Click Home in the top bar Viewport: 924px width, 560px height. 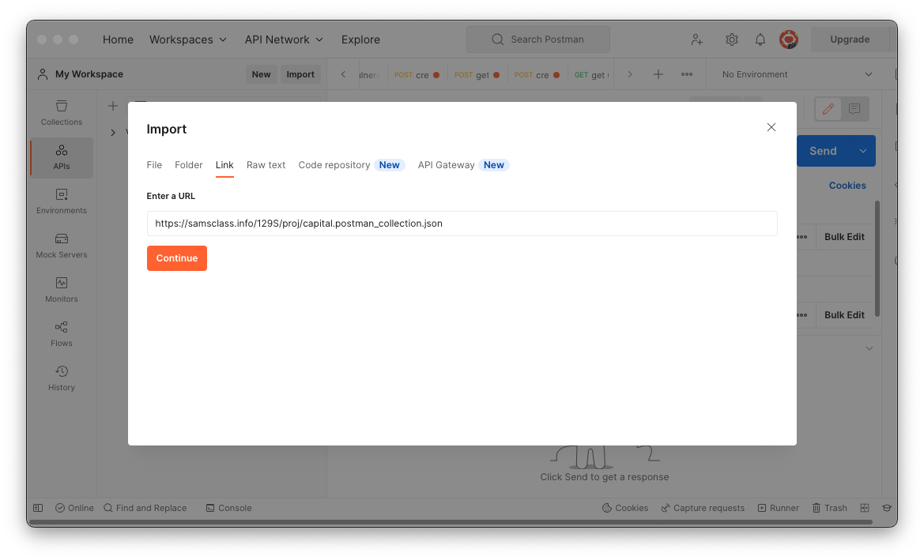click(118, 39)
